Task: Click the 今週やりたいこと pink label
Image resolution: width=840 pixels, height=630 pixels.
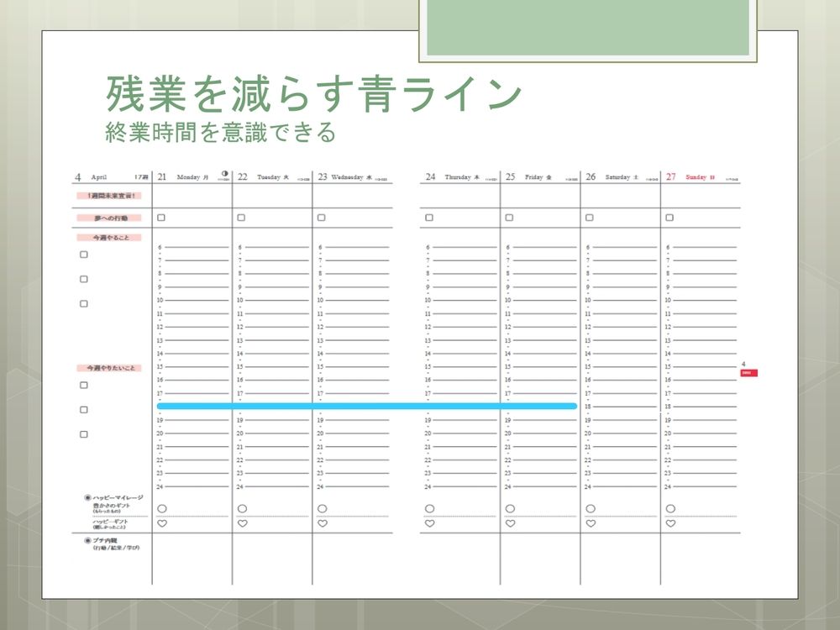Action: 109,368
